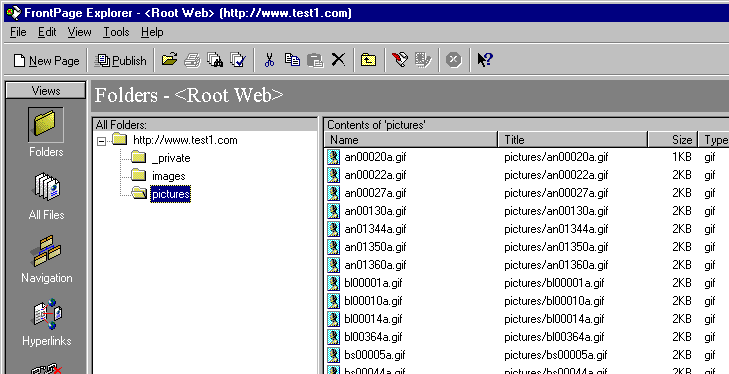Viewport: 729px width, 374px height.
Task: Click the Copy toolbar icon
Action: (x=292, y=60)
